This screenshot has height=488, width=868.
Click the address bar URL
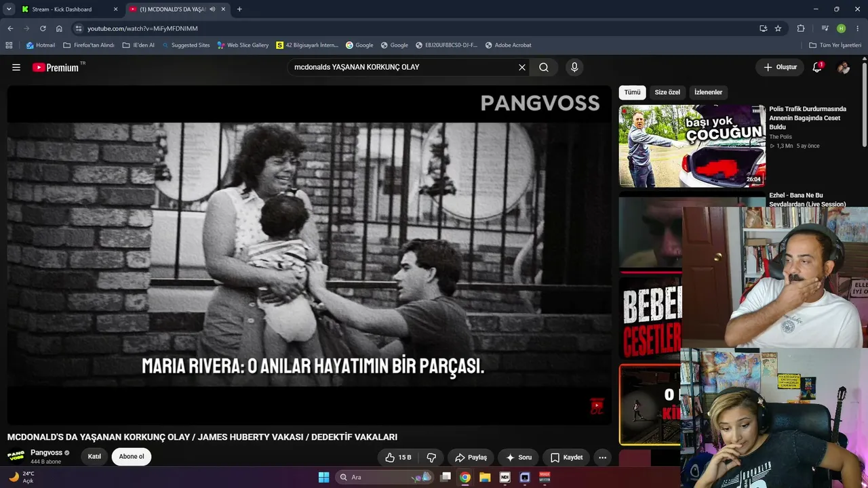click(142, 28)
